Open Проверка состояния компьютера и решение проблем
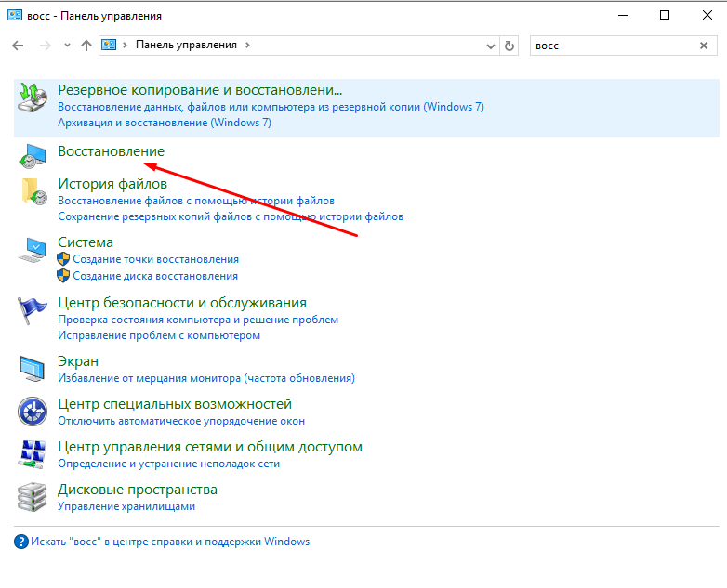This screenshot has width=727, height=588. (x=198, y=320)
